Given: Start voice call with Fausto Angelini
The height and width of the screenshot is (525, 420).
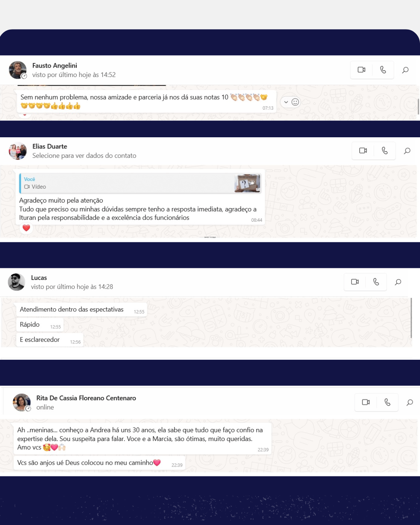Looking at the screenshot, I should [383, 70].
